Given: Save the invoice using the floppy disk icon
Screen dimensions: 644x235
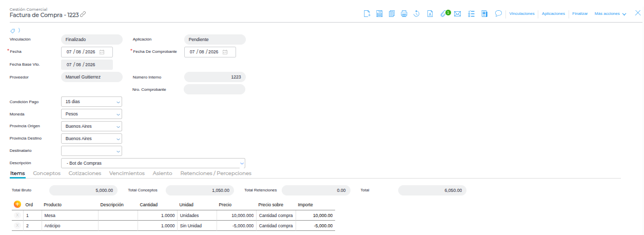Looking at the screenshot, I should 380,14.
